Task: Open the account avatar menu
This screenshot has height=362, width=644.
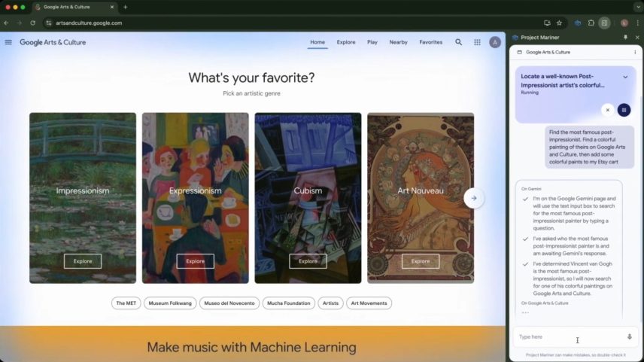Action: [495, 42]
